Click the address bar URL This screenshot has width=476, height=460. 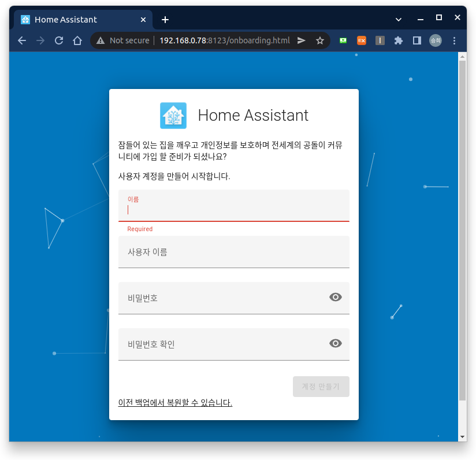pos(225,40)
